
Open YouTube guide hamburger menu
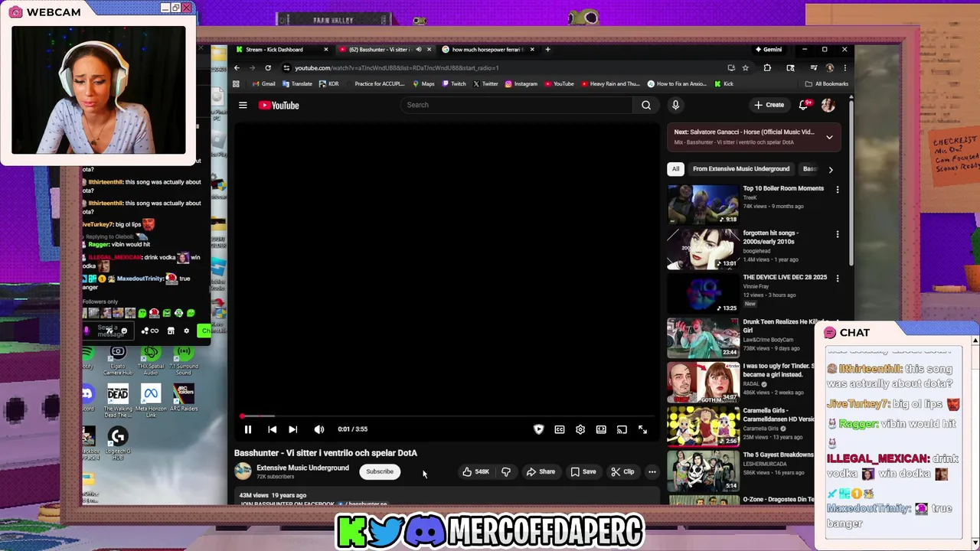coord(243,106)
